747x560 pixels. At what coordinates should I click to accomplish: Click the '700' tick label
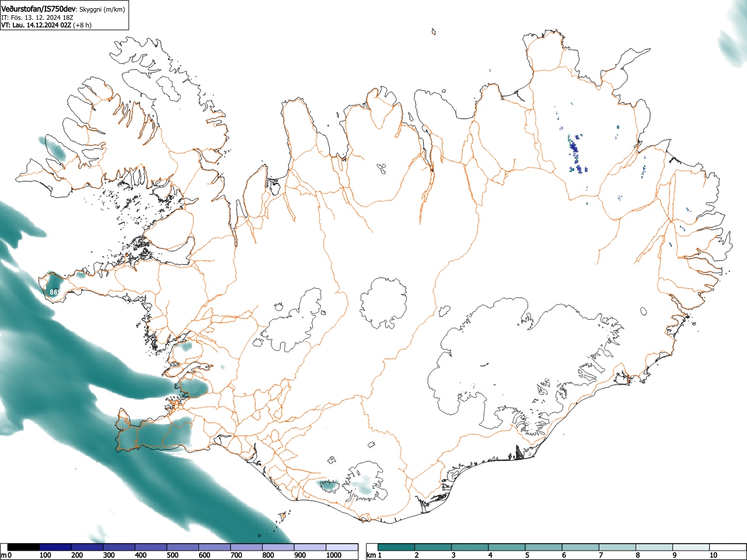click(x=236, y=555)
